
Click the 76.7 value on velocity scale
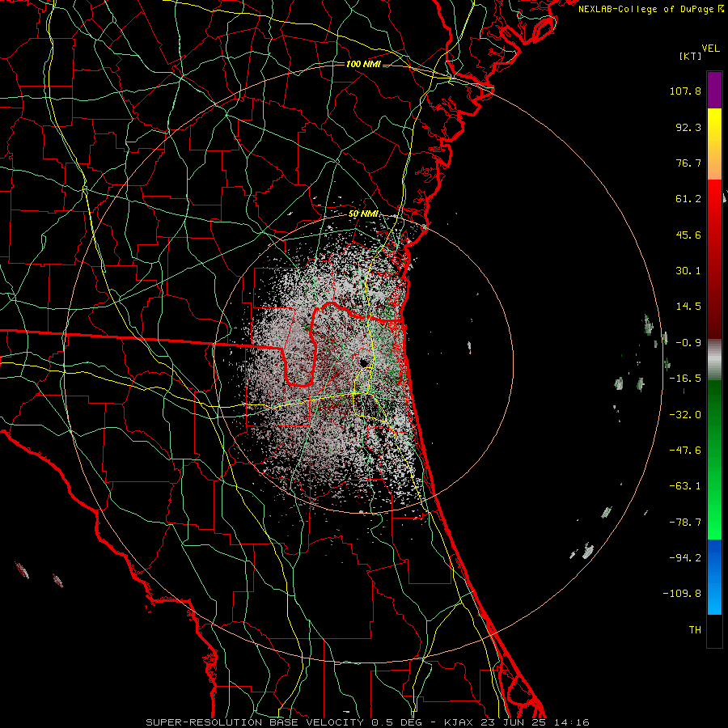[x=688, y=163]
